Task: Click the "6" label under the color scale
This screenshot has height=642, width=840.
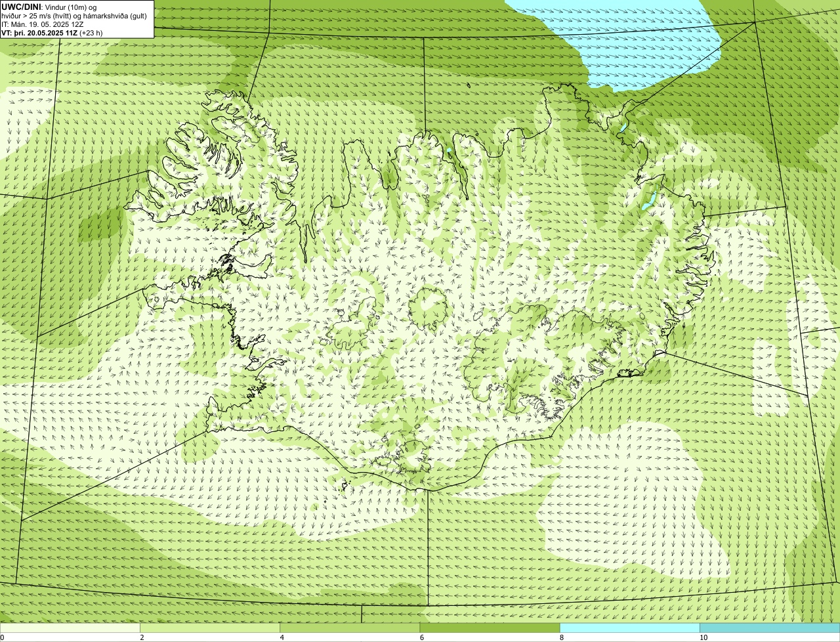Action: click(422, 637)
